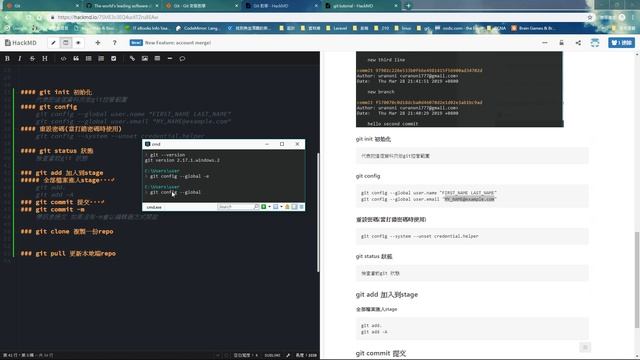Viewport: 640px width, 360px height.
Task: Open the browser profile avatar
Action: click(x=622, y=17)
